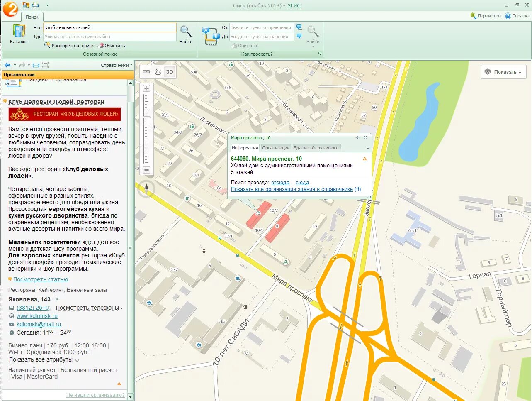
Task: Click the orange warning icon in organization card
Action: coord(119,384)
